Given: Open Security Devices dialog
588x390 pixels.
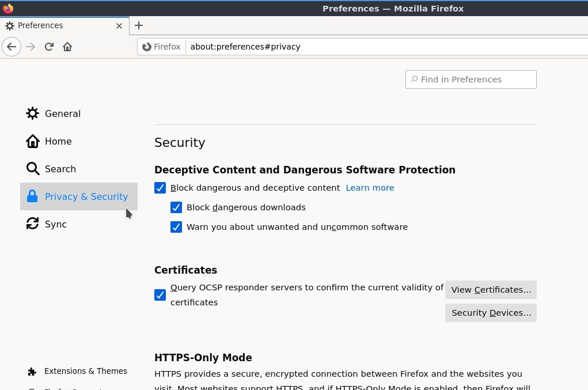Looking at the screenshot, I should click(491, 313).
